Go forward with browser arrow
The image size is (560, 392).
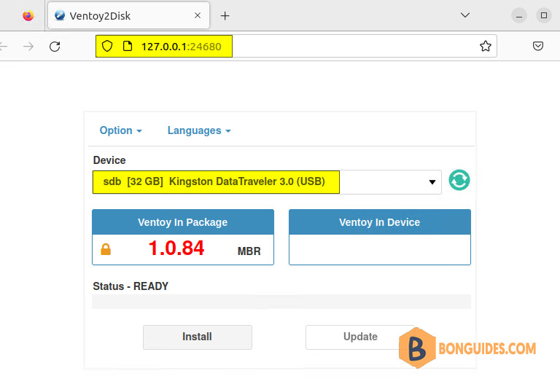pos(28,47)
